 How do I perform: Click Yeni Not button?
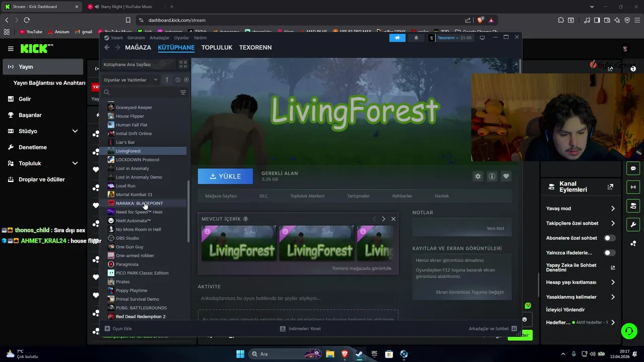tap(495, 228)
